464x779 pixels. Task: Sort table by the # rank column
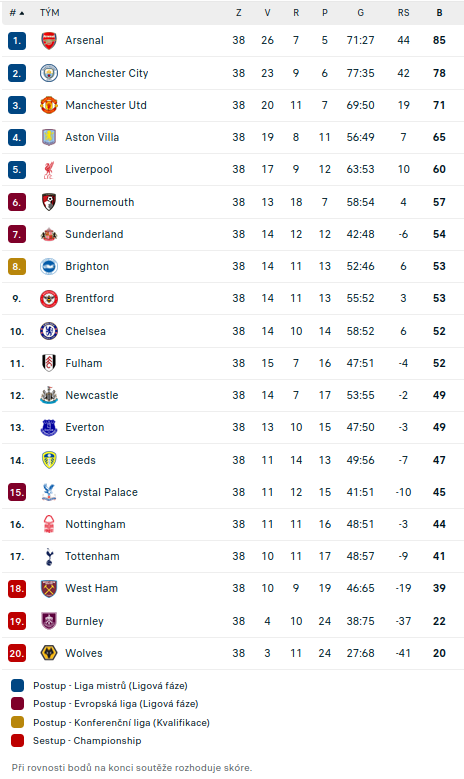click(17, 13)
